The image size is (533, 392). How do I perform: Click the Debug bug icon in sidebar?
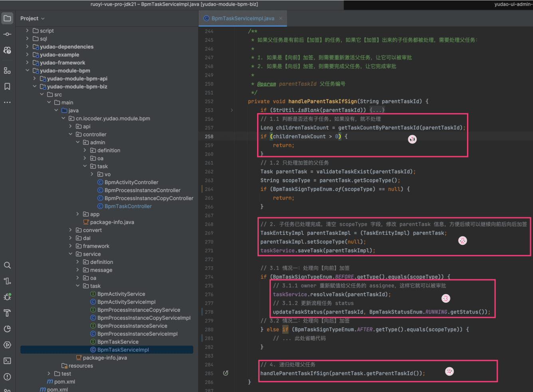click(x=7, y=297)
